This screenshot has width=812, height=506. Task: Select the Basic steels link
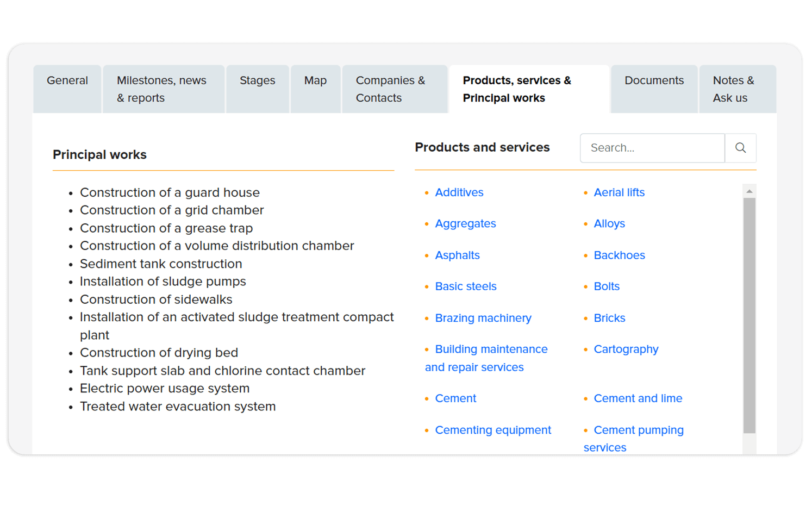pos(465,286)
